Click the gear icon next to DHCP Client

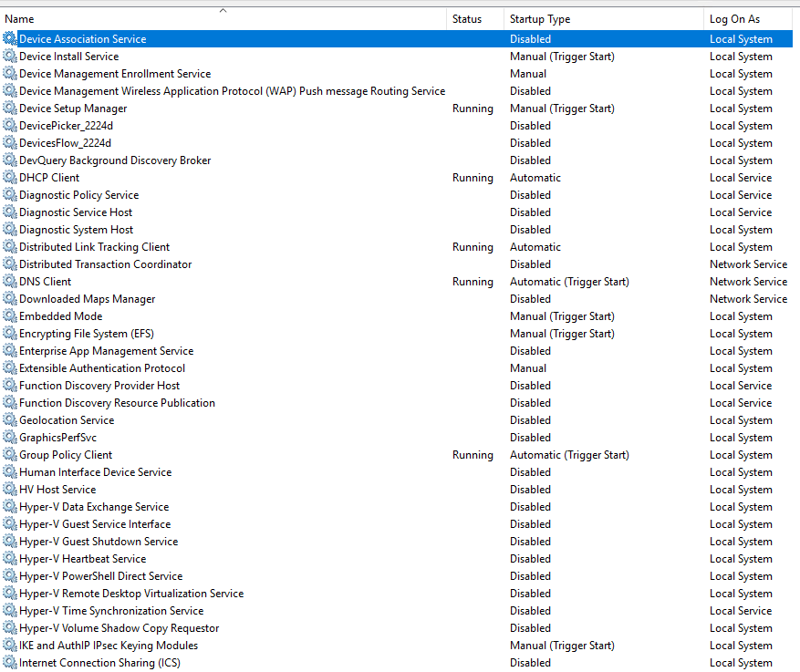pyautogui.click(x=10, y=178)
